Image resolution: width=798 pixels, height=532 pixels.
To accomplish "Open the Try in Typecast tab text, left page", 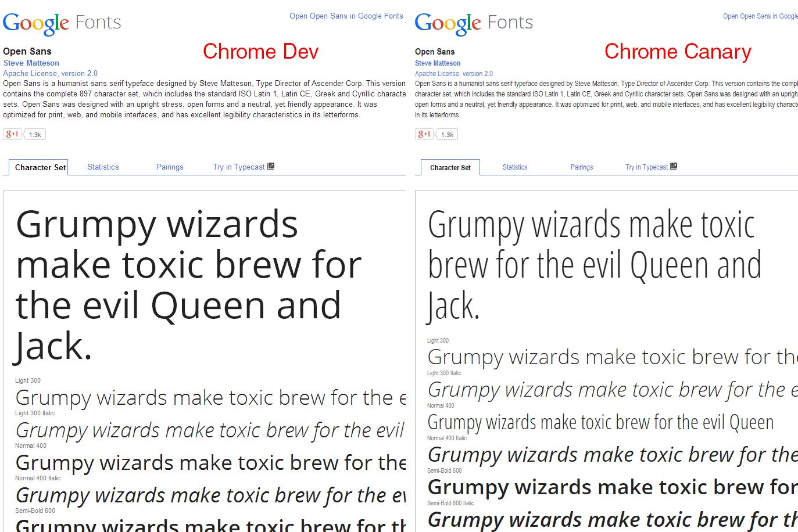I will tap(239, 167).
